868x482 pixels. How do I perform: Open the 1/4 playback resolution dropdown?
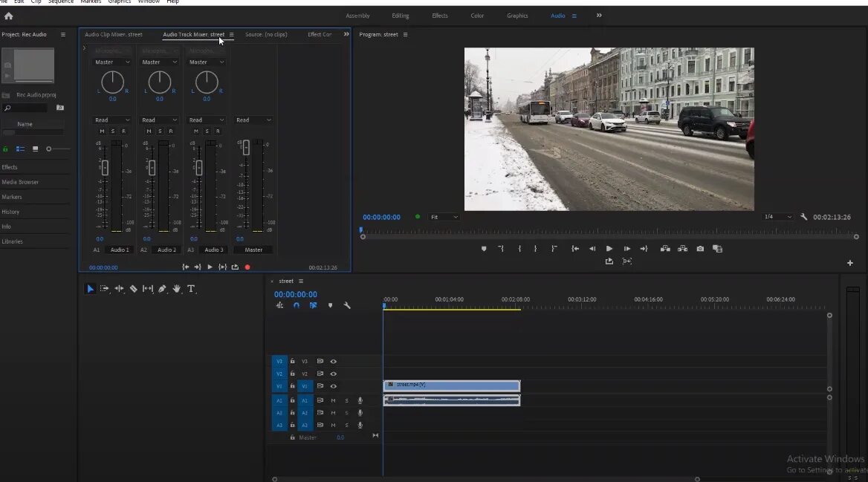[x=777, y=217]
